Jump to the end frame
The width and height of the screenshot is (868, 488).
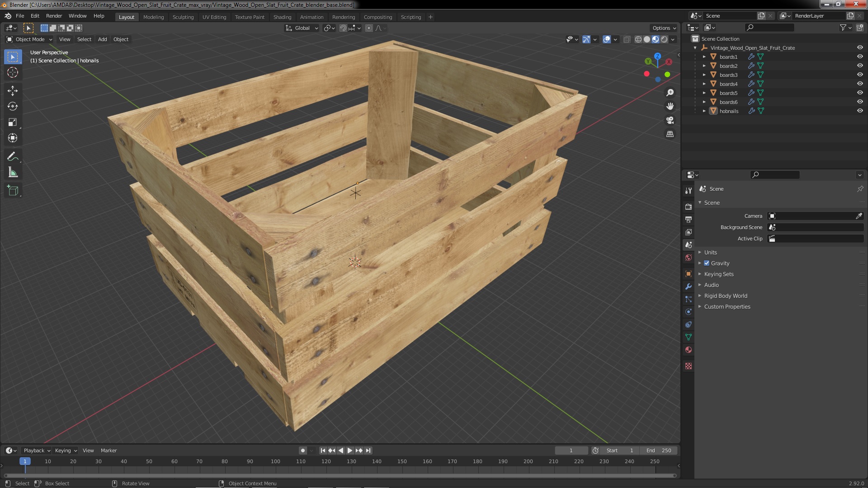368,450
